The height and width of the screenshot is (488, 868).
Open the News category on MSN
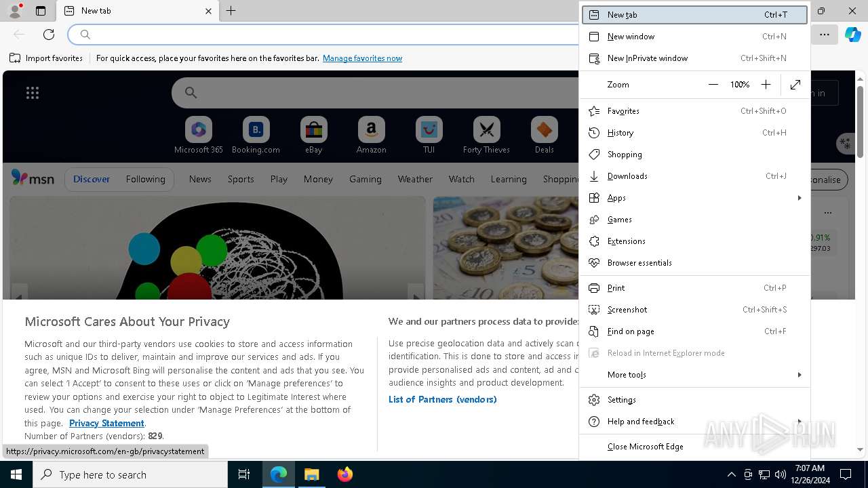pos(200,179)
